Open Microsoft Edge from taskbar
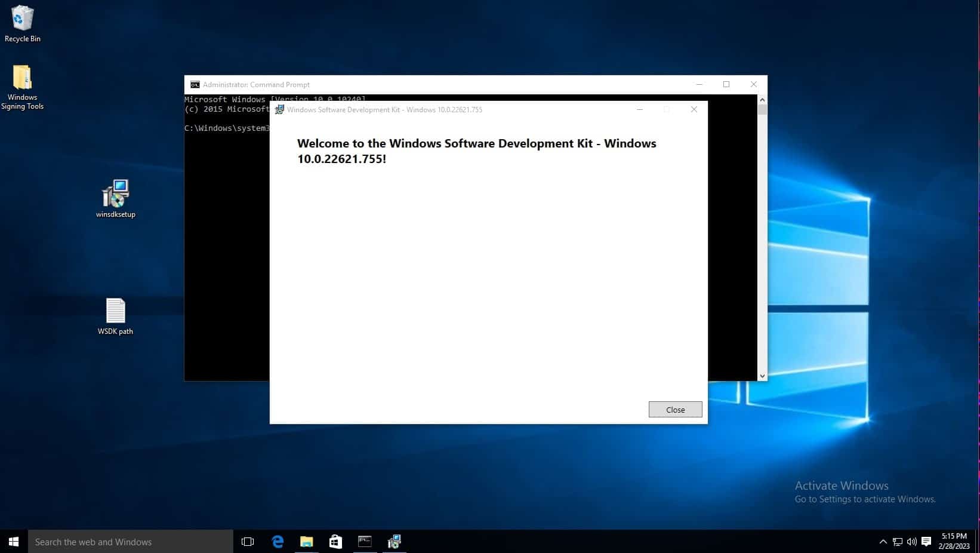The height and width of the screenshot is (553, 980). point(278,542)
